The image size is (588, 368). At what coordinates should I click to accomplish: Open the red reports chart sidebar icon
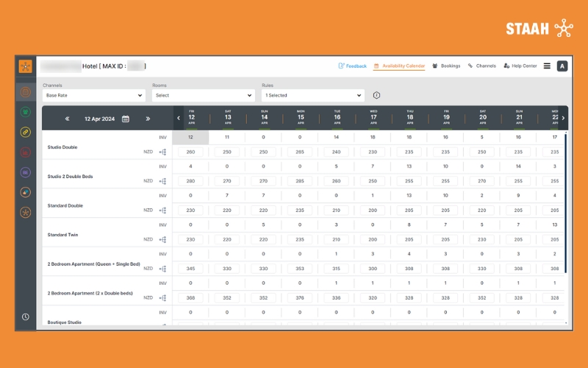click(x=26, y=152)
